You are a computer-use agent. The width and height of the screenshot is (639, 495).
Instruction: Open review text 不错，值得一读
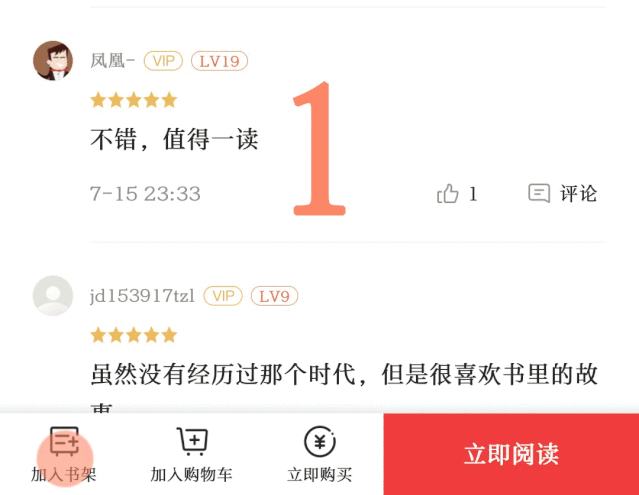(x=174, y=139)
